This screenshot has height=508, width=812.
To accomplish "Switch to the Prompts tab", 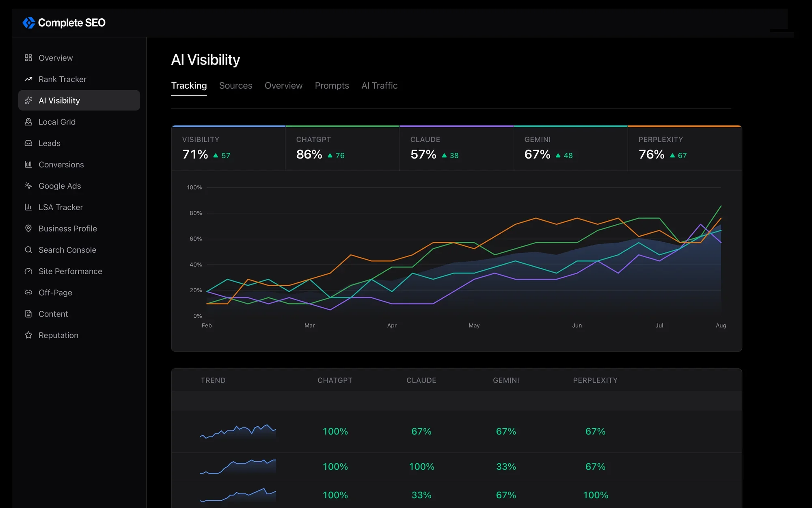I will click(332, 86).
